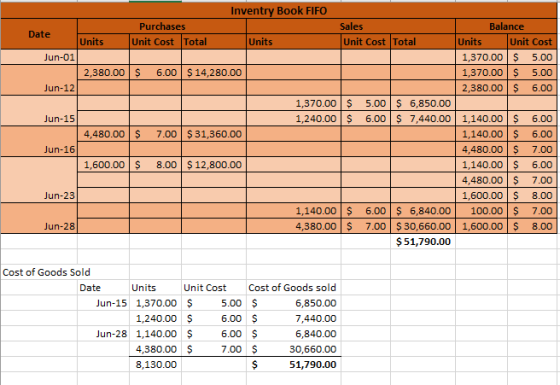Click purchase total $14,280.00
The image size is (560, 385).
[x=214, y=72]
